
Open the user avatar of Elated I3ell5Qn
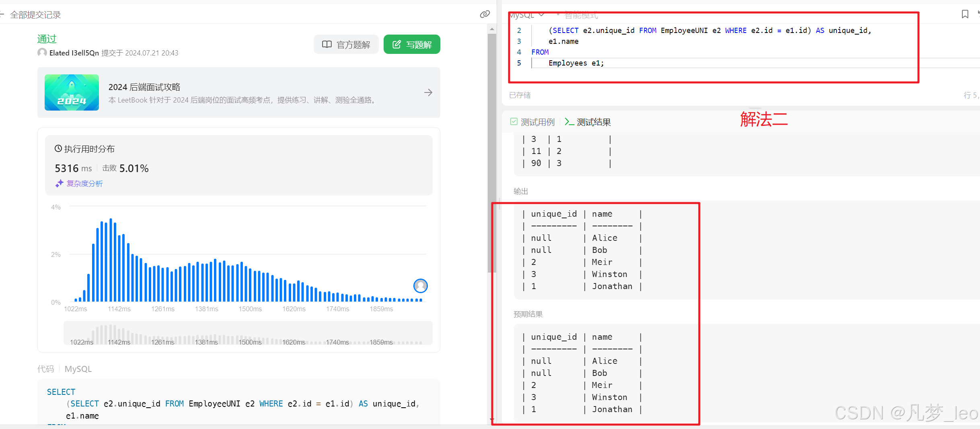pyautogui.click(x=42, y=53)
